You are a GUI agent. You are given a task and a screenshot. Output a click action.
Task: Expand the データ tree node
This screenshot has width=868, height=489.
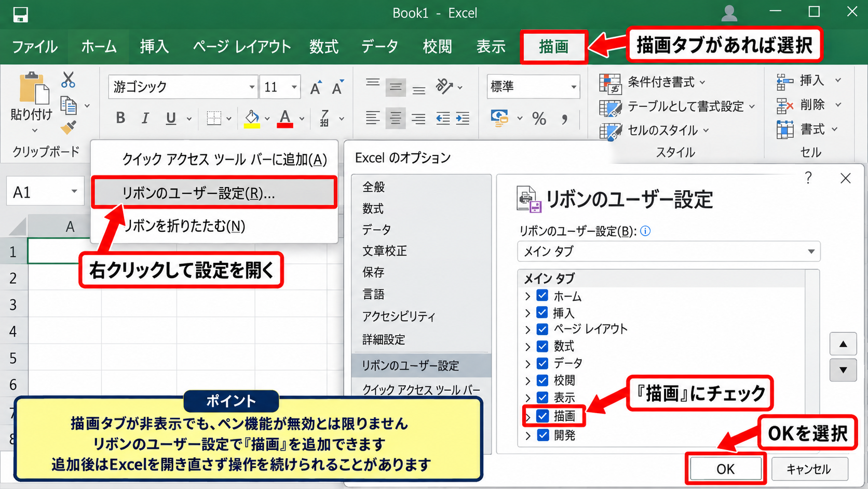pos(528,363)
